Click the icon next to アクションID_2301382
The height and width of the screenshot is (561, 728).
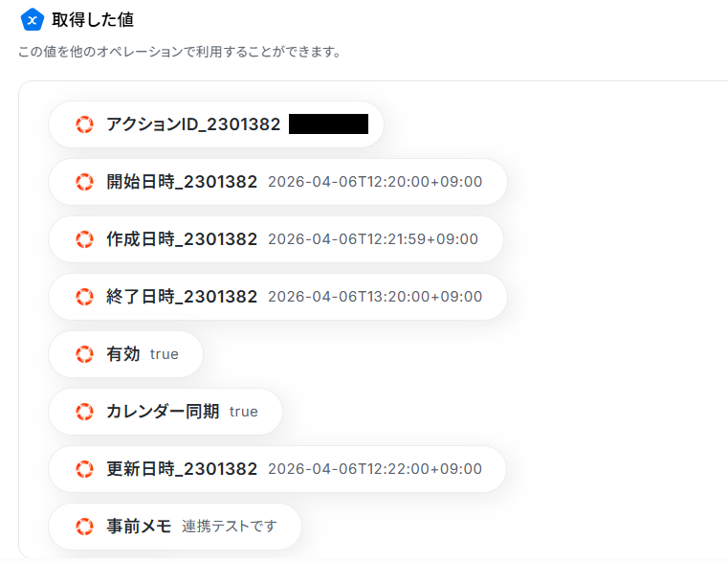(x=84, y=124)
